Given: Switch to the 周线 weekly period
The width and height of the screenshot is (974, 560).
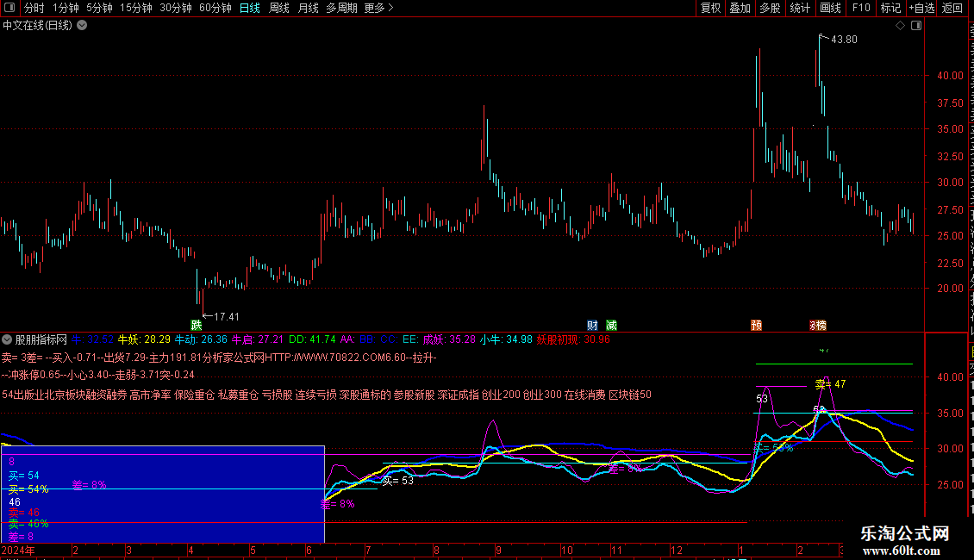Looking at the screenshot, I should pyautogui.click(x=278, y=9).
